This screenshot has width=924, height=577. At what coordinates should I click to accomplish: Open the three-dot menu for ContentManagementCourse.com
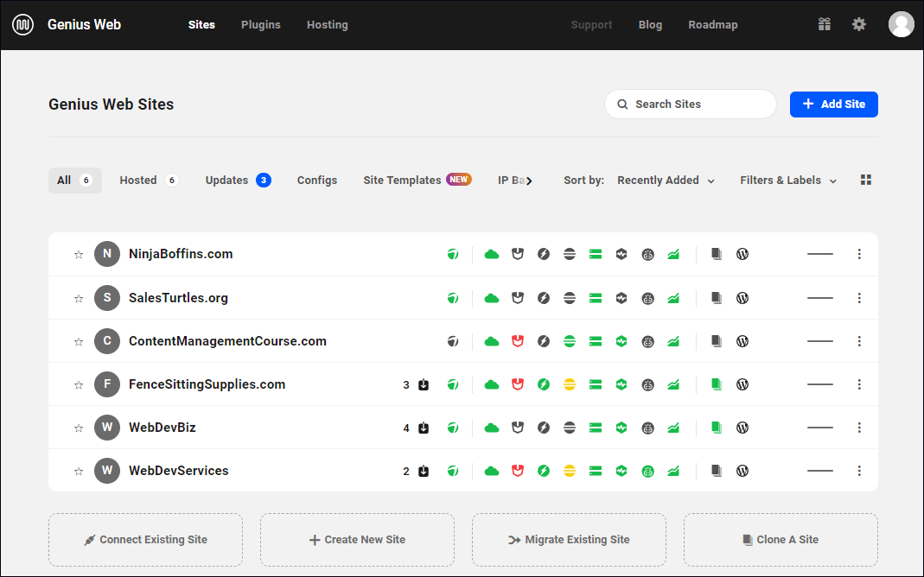point(859,341)
